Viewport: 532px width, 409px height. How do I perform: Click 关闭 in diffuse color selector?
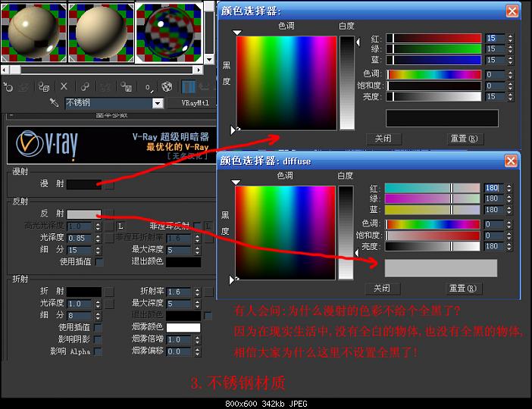pos(382,289)
